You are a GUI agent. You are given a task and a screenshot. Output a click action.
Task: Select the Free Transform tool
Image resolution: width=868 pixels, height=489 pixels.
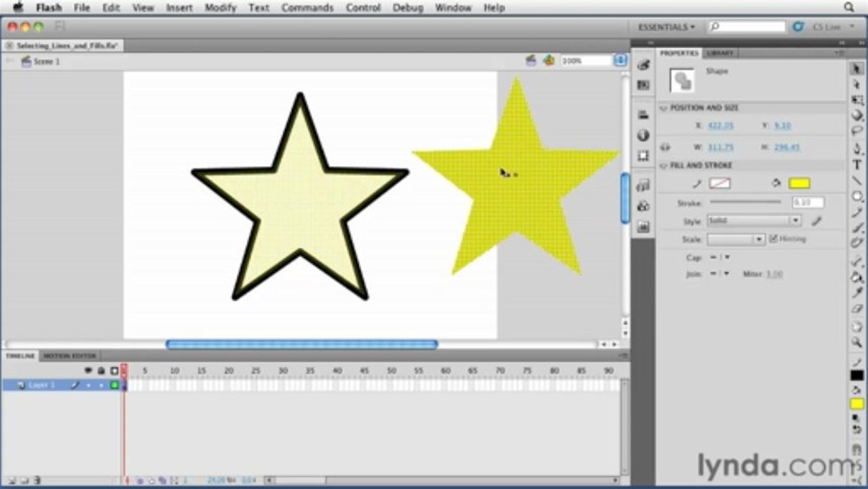(x=857, y=100)
